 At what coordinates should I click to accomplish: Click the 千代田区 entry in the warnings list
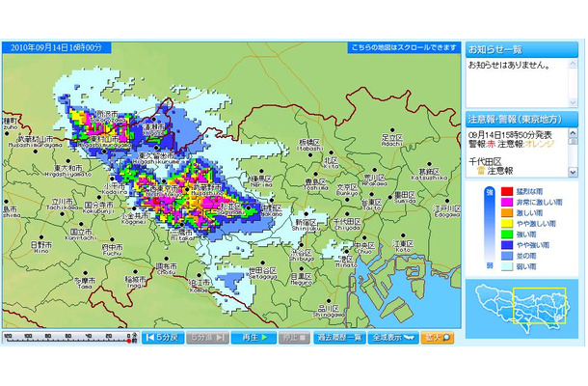tap(485, 162)
